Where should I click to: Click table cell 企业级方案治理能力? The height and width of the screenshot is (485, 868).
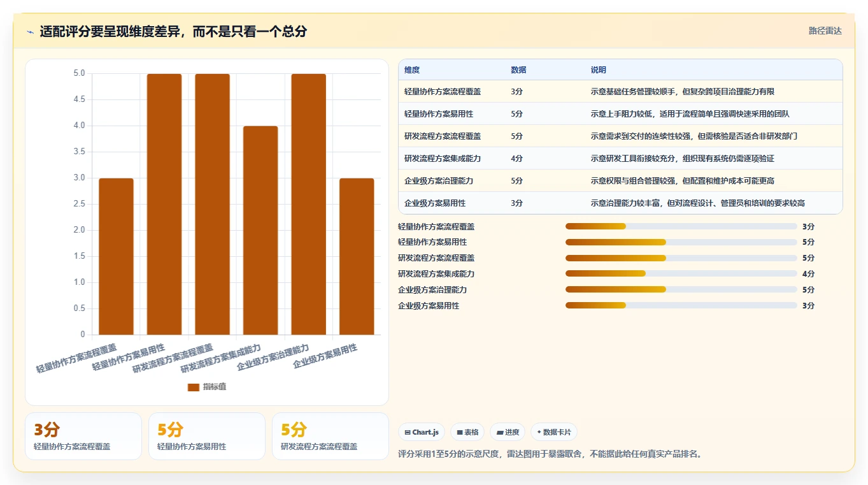pyautogui.click(x=439, y=181)
